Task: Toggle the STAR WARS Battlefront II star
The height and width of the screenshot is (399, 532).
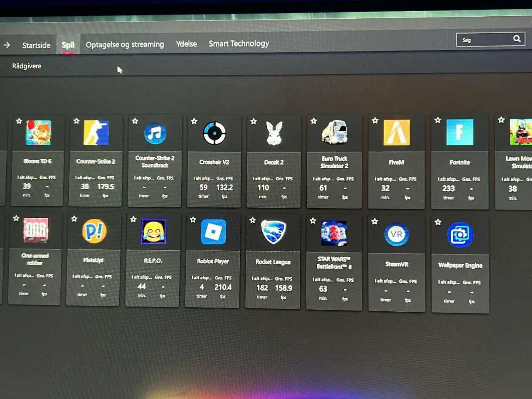Action: pyautogui.click(x=313, y=221)
